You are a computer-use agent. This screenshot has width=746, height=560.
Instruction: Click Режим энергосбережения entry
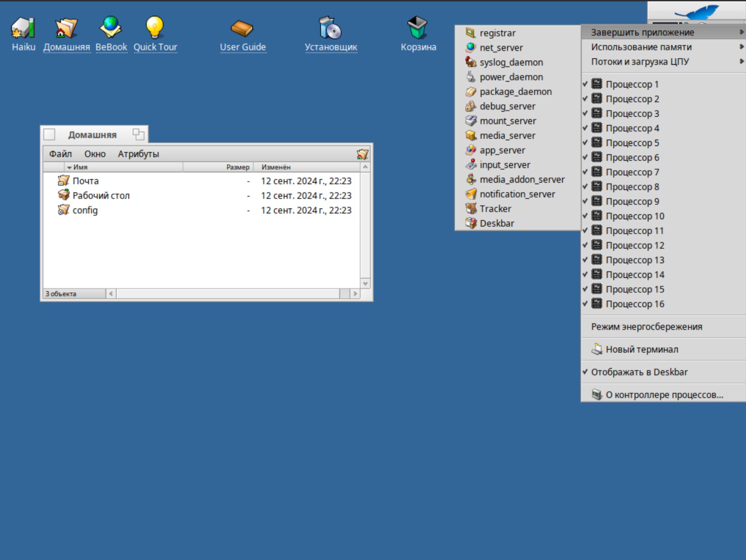coord(647,327)
